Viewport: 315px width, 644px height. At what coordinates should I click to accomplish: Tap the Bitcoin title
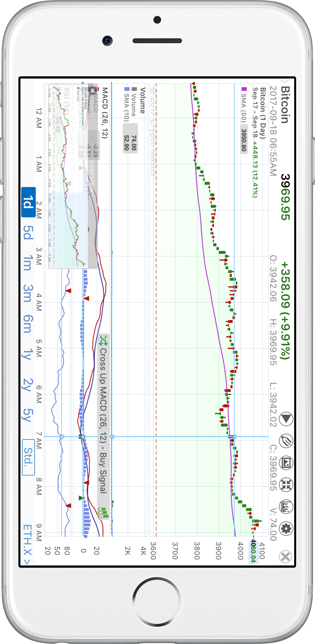point(285,105)
